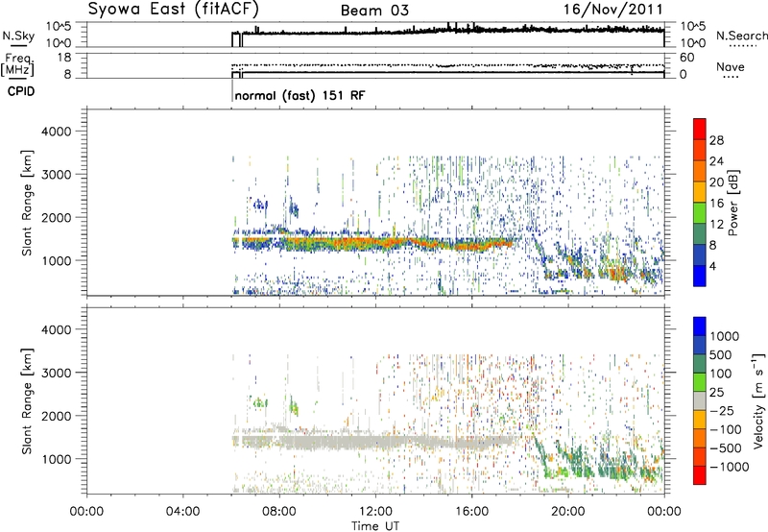Click the 'Syowa East (fitACF)' title
This screenshot has width=768, height=532.
pos(174,10)
